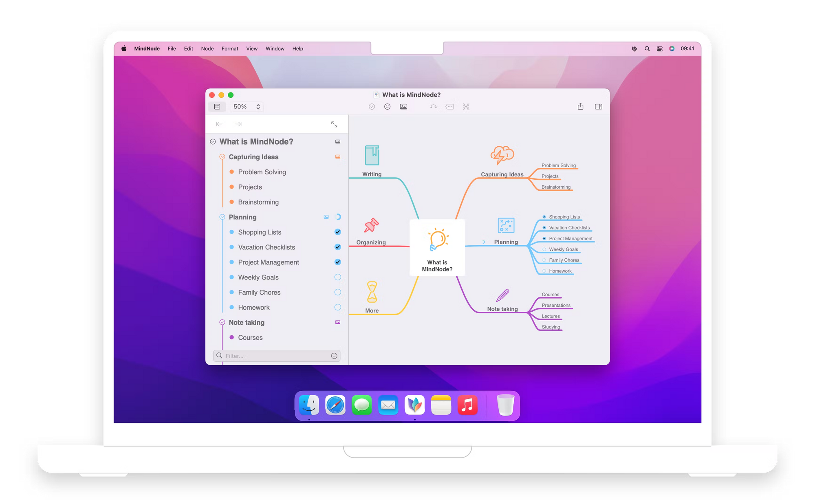
Task: Uncheck the Shopping Lists task in outline
Action: (x=338, y=232)
